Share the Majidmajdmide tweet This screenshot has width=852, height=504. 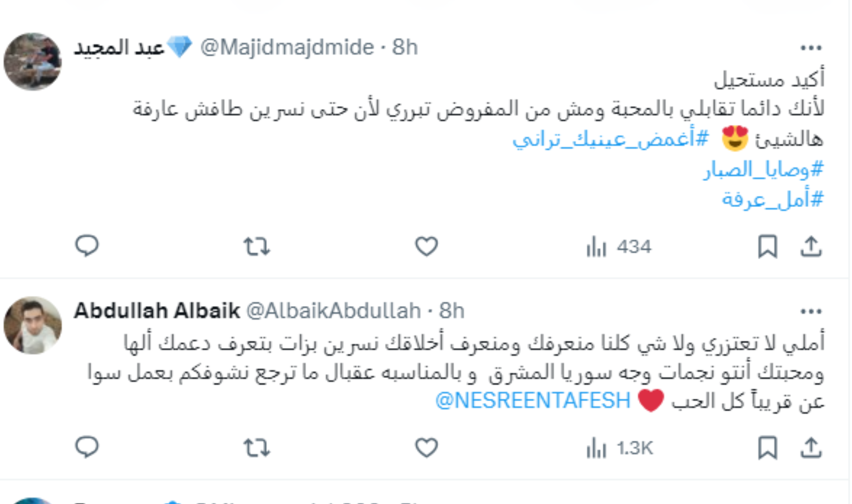click(811, 246)
